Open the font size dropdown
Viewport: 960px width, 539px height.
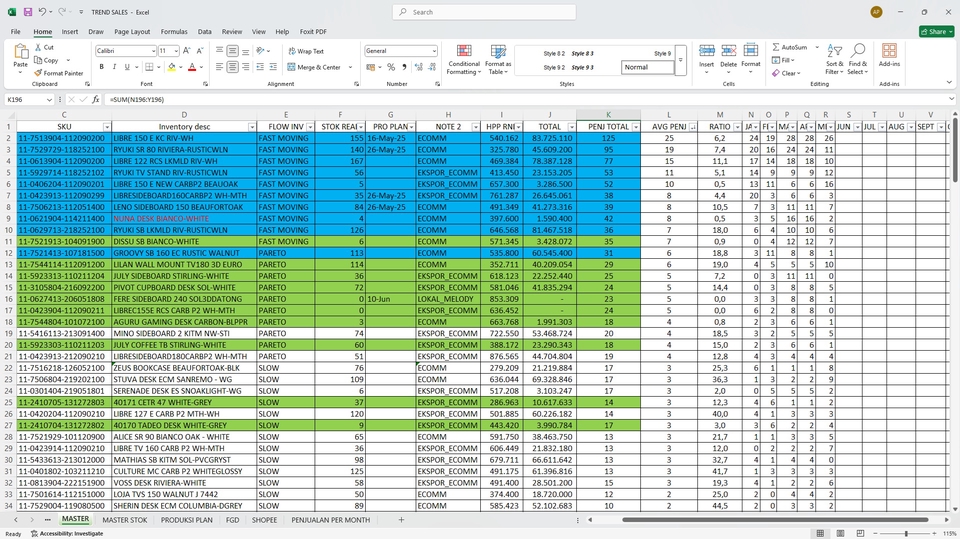click(176, 51)
